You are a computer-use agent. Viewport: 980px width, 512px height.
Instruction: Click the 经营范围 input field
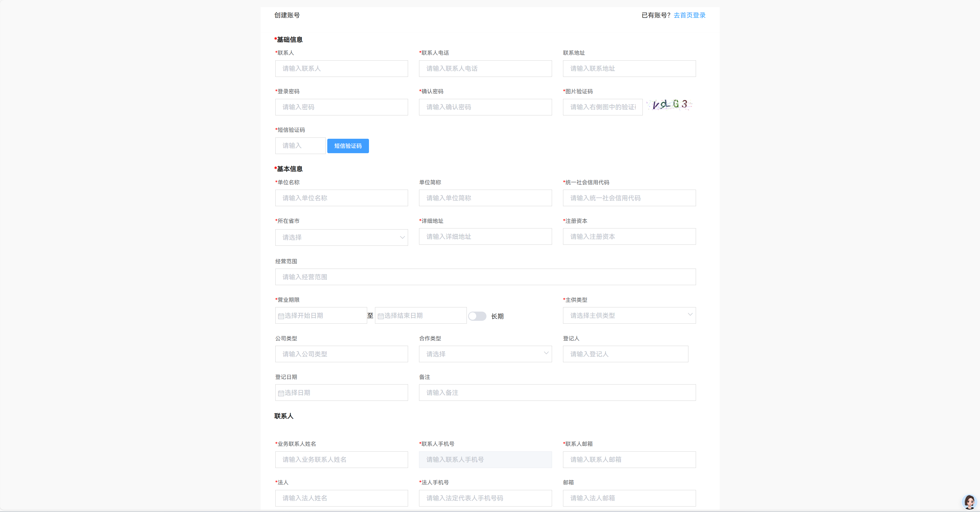(485, 277)
